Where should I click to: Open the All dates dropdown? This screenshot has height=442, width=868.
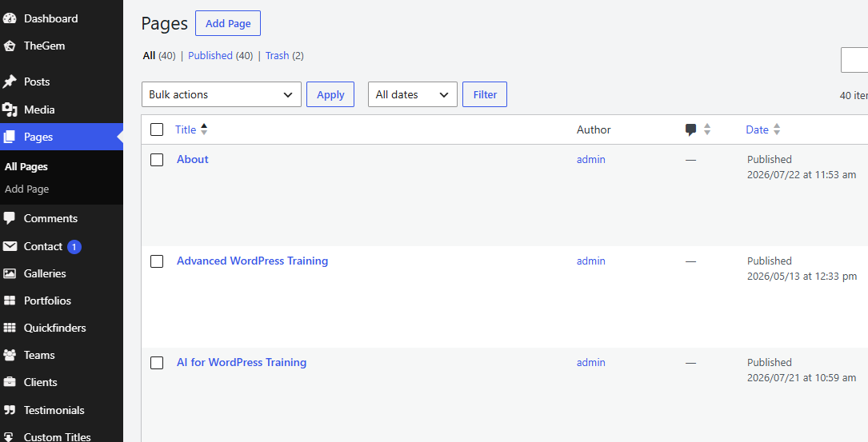tap(413, 94)
